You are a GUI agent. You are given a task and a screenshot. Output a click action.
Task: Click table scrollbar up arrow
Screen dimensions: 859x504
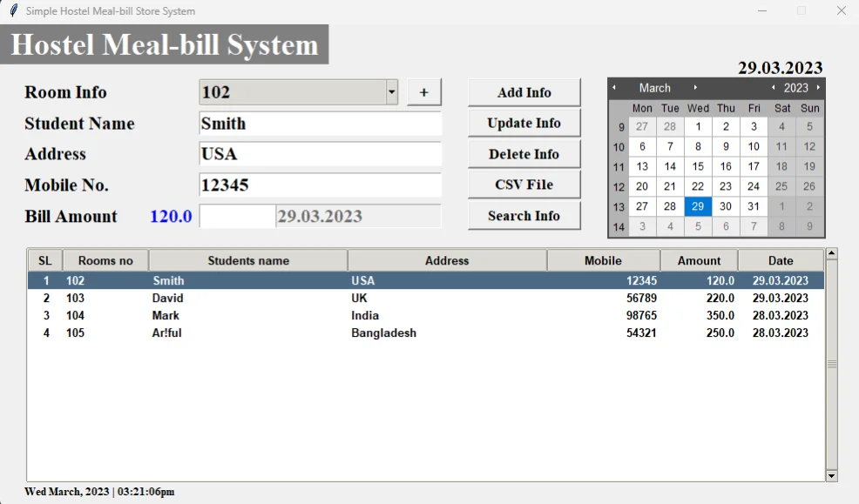click(832, 253)
